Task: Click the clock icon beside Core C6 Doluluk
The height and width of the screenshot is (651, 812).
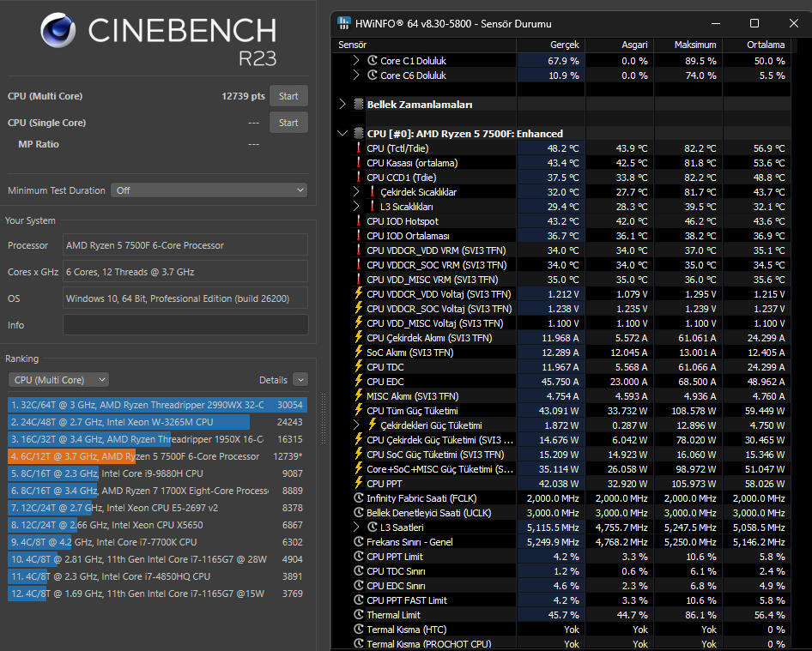Action: tap(373, 75)
